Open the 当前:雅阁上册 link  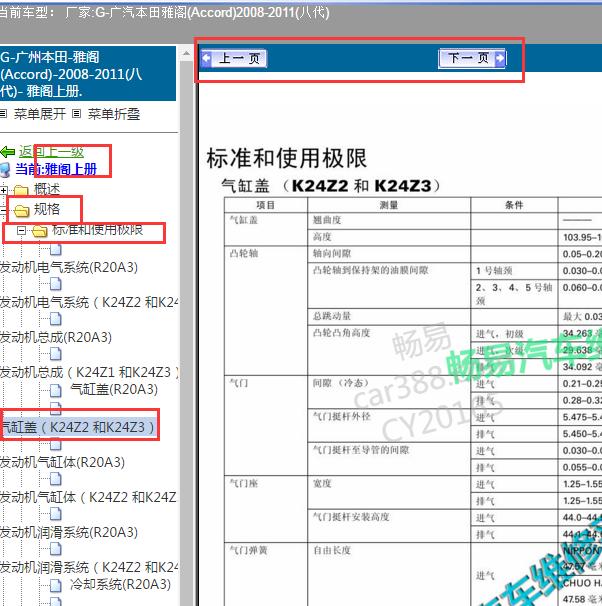point(56,169)
